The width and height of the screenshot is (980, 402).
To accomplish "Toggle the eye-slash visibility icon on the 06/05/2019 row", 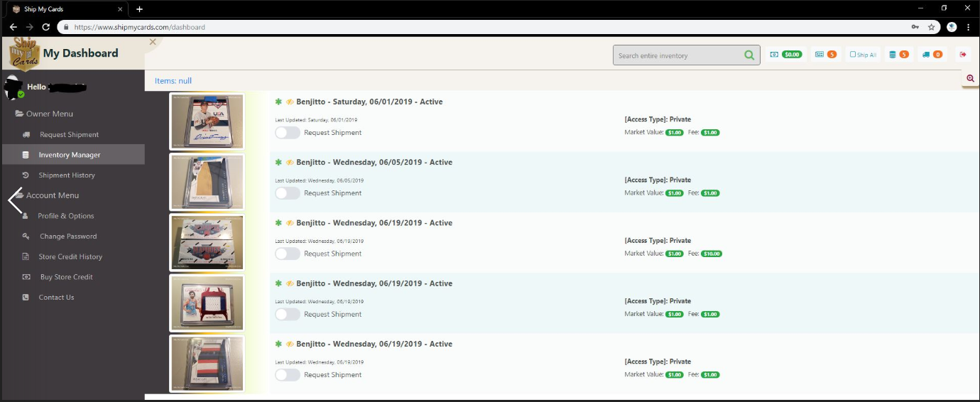I will pyautogui.click(x=290, y=163).
